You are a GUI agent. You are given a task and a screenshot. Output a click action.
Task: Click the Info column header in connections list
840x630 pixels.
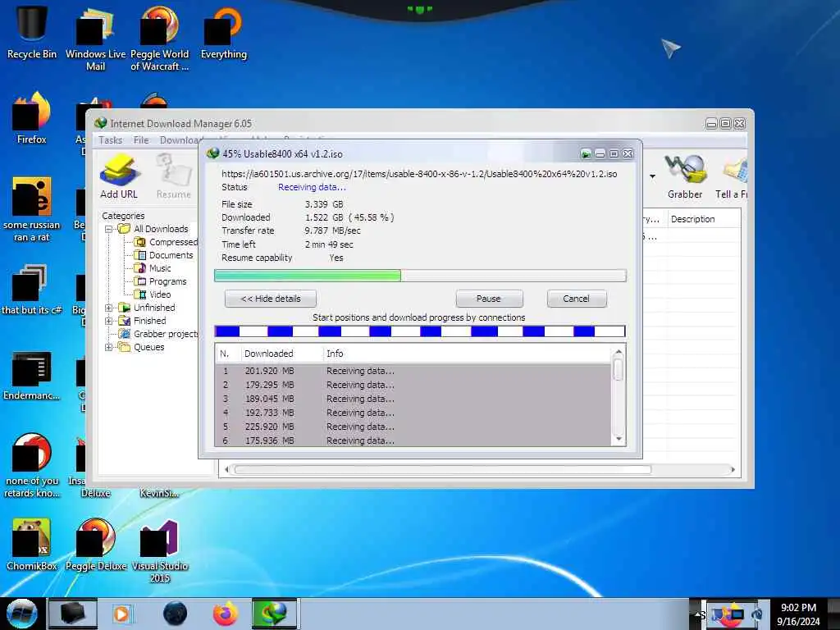(466, 354)
